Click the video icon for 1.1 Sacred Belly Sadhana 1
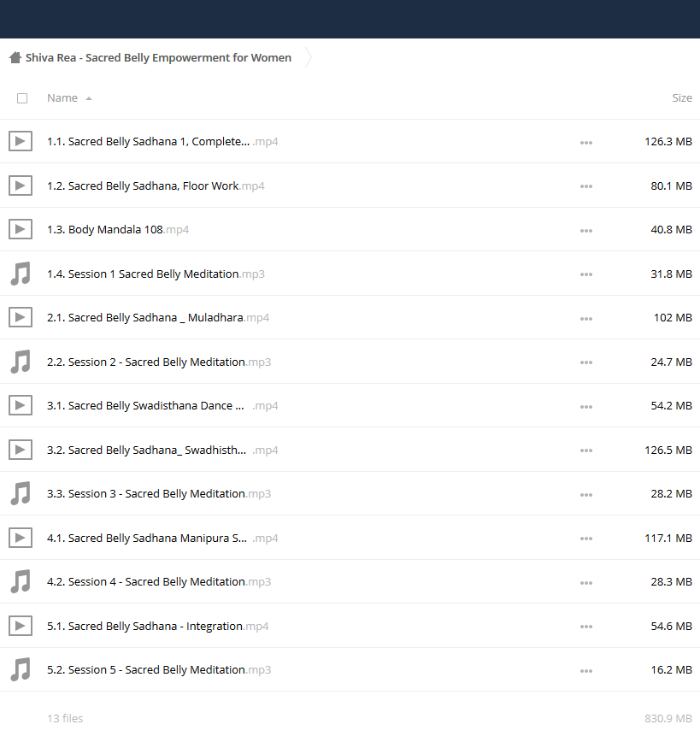This screenshot has width=700, height=736. (x=21, y=141)
